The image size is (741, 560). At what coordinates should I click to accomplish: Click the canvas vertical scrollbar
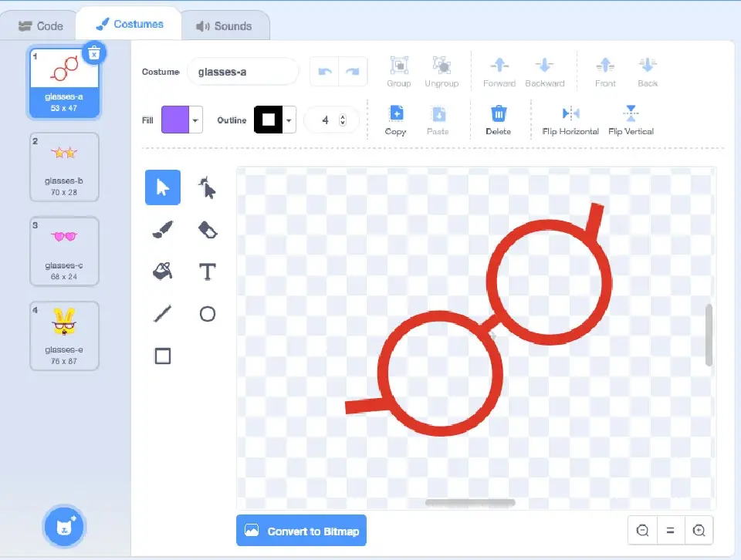tap(709, 335)
